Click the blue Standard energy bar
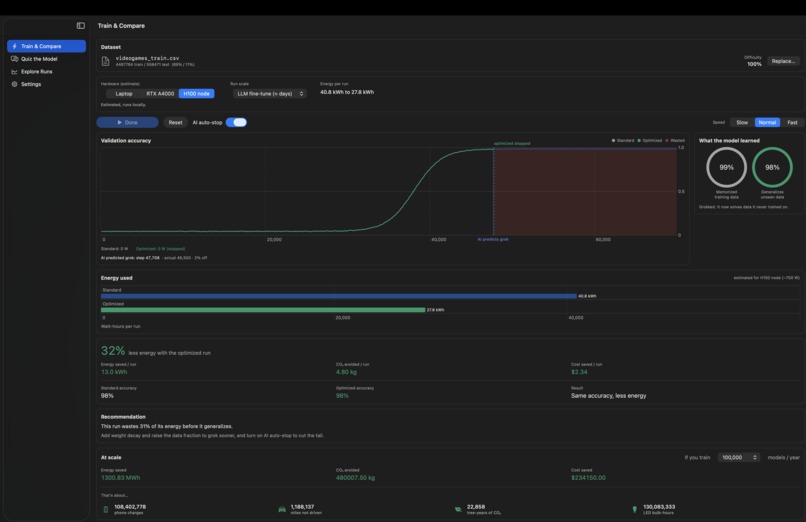806x522 pixels. (339, 296)
